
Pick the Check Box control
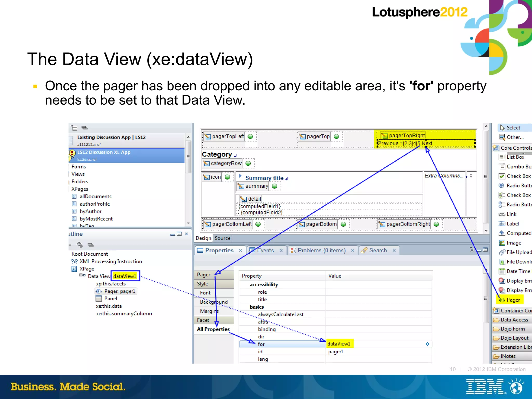515,176
